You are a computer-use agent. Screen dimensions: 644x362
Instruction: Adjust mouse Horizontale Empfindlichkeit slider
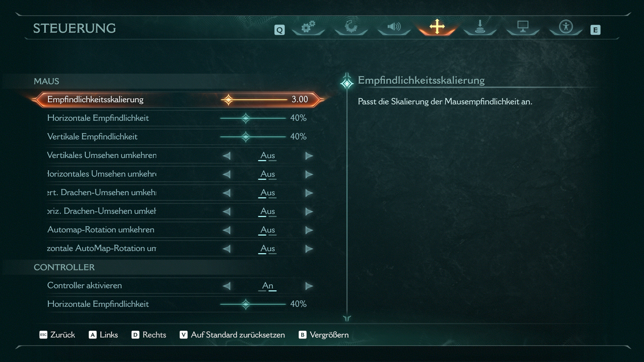pos(246,118)
